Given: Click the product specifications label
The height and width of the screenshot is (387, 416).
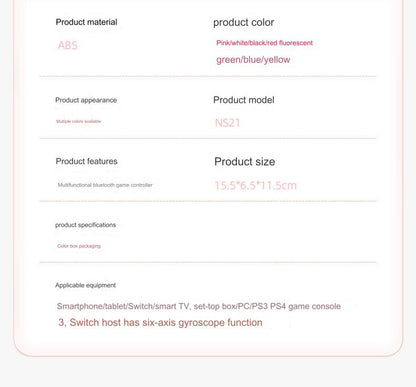Looking at the screenshot, I should (x=86, y=225).
